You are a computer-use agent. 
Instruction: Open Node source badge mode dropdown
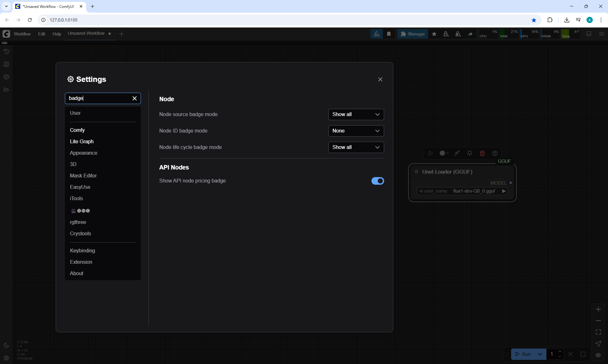pos(356,114)
